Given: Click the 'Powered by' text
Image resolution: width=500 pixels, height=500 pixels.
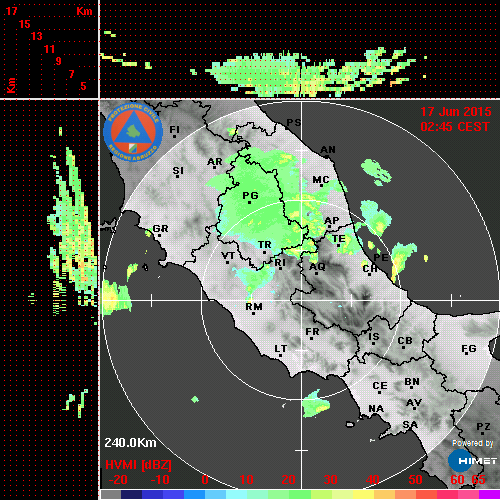Looking at the screenshot, I should click(473, 443).
